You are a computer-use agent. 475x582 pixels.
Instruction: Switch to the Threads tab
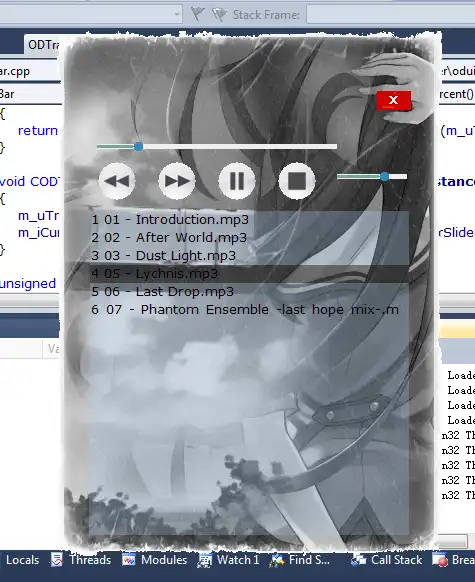coord(81,560)
